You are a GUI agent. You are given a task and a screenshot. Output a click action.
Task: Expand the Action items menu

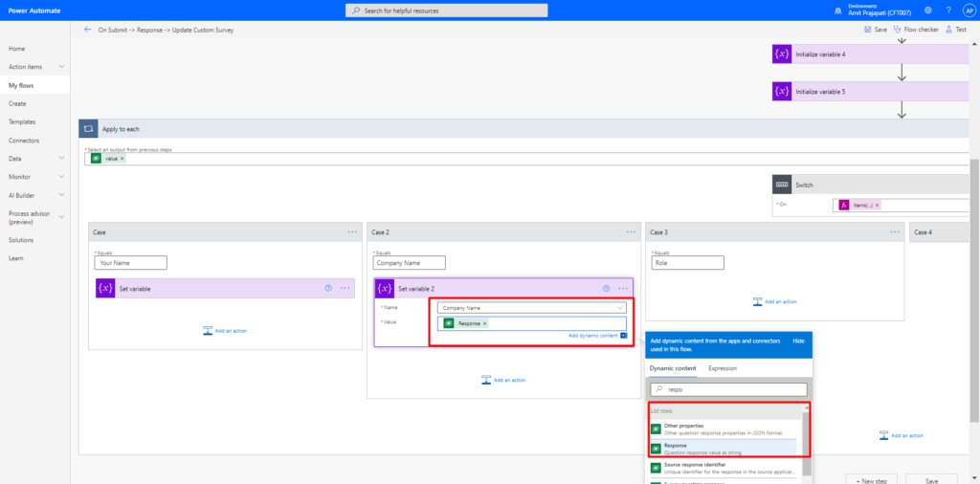pos(61,67)
